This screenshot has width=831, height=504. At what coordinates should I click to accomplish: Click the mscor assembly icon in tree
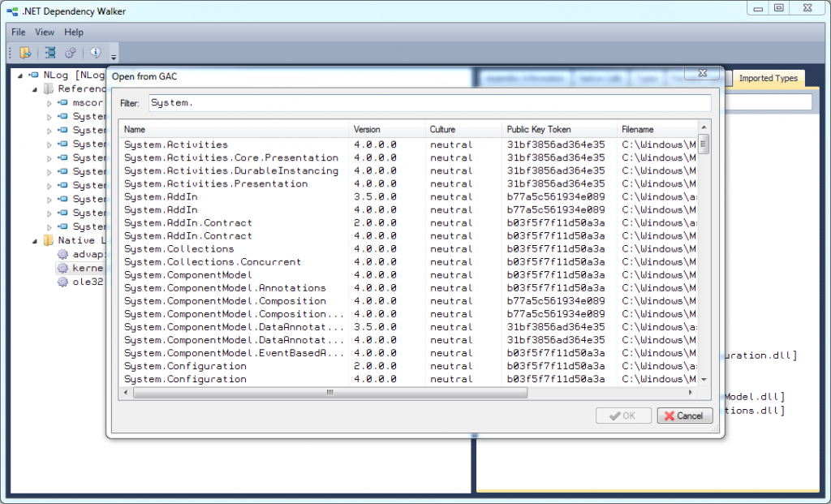tap(62, 102)
